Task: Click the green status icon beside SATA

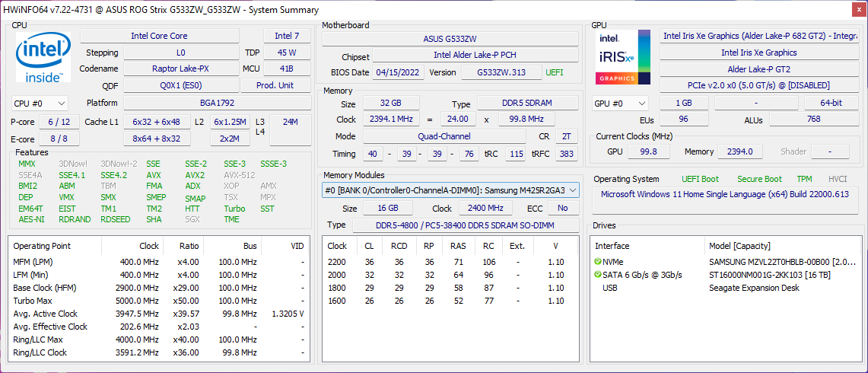Action: (x=597, y=275)
